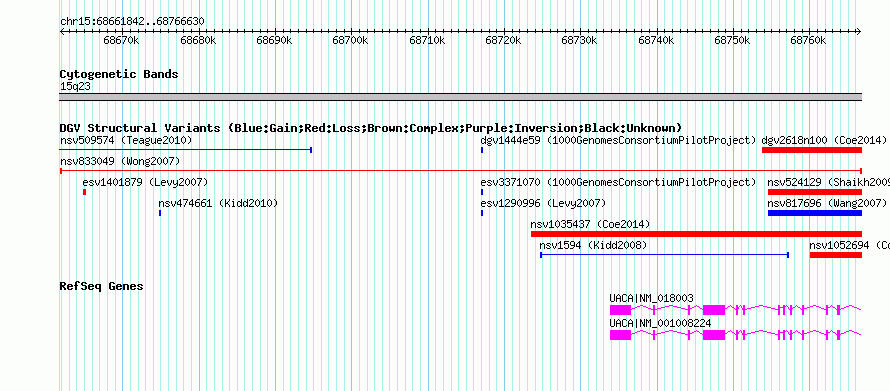Click the 68680k ruler tick label
The width and height of the screenshot is (890, 391).
[198, 40]
